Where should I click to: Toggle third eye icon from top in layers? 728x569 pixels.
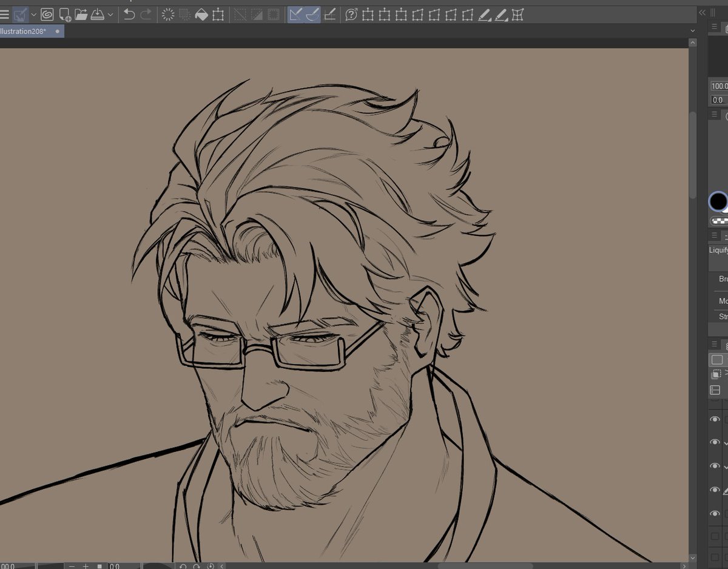715,466
